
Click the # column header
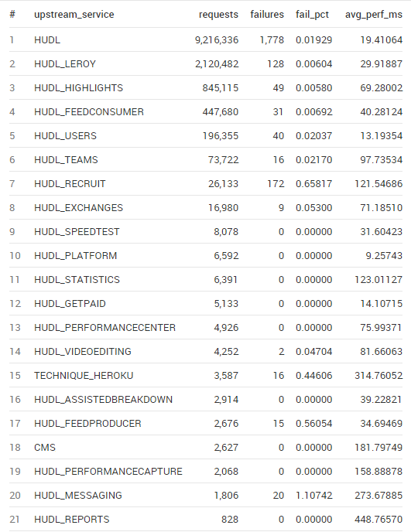(12, 15)
